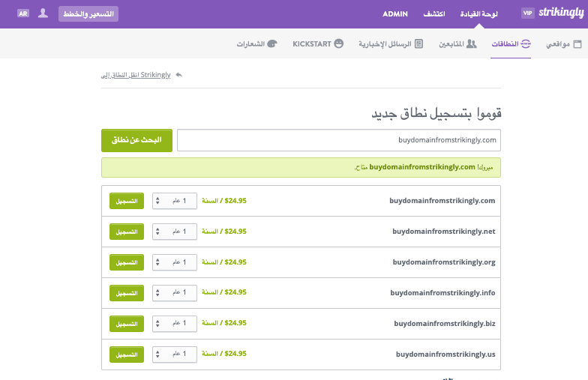The width and height of the screenshot is (588, 380).
Task: Open the Discover (اكتشف) menu item
Action: [x=434, y=13]
